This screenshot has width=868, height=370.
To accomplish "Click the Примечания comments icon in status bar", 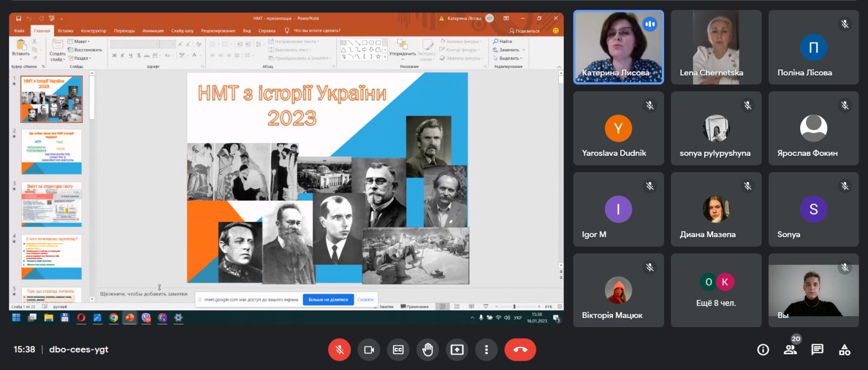I will (x=415, y=307).
